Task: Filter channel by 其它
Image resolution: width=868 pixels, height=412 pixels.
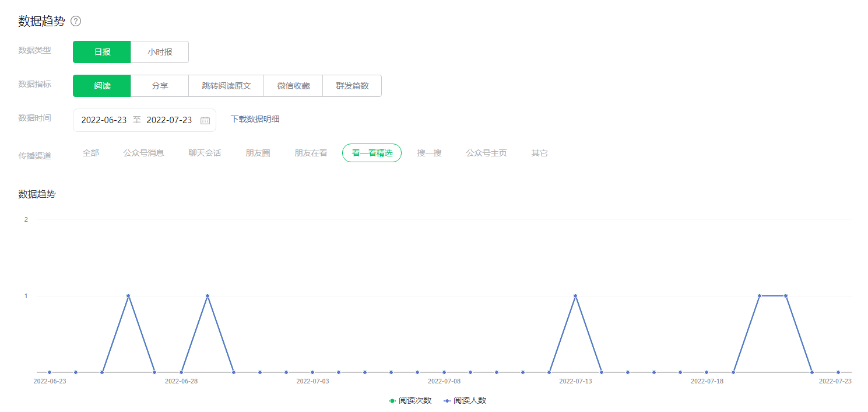Action: click(539, 153)
